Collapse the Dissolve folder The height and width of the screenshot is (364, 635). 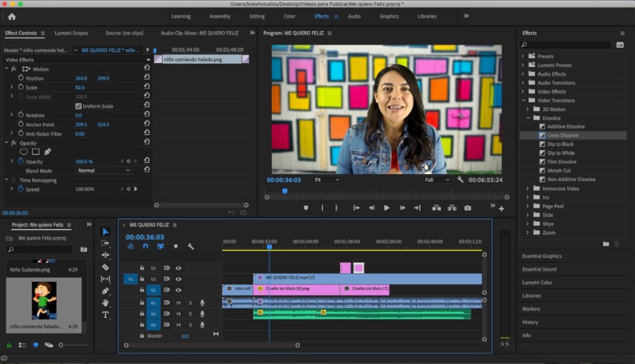528,118
